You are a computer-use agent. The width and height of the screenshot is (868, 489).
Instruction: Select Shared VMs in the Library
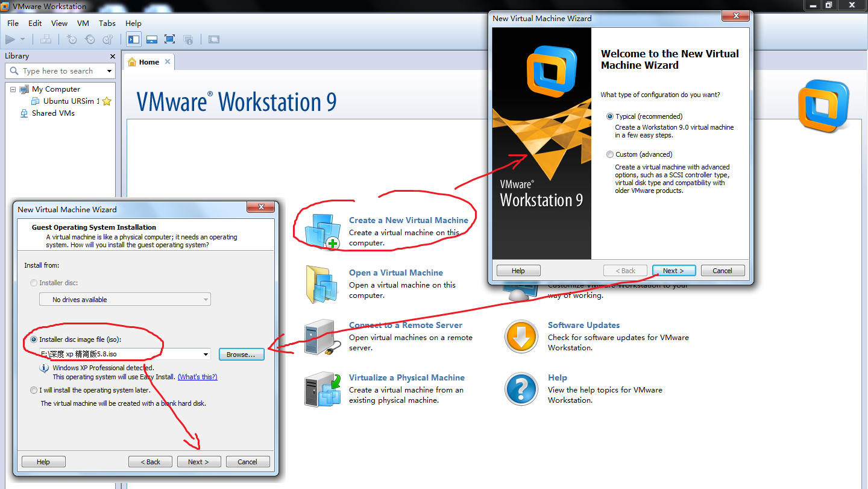(x=53, y=113)
